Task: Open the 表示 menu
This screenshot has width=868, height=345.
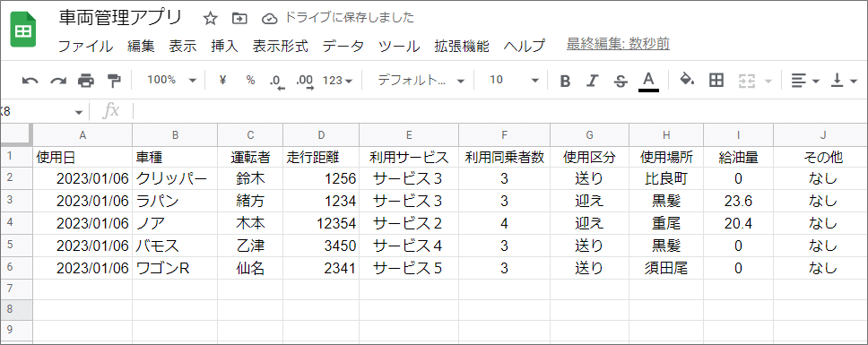Action: coord(183,46)
